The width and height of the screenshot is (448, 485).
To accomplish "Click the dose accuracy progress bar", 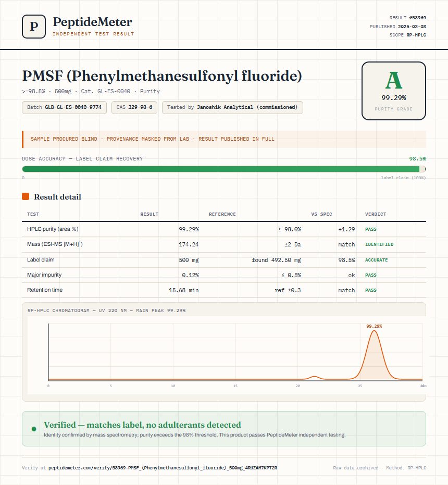I will (223, 169).
